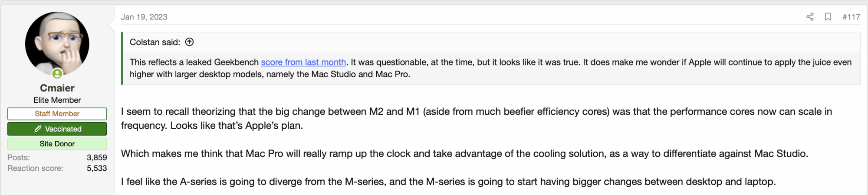
Task: Open the 3,859 posts count link
Action: pos(97,157)
